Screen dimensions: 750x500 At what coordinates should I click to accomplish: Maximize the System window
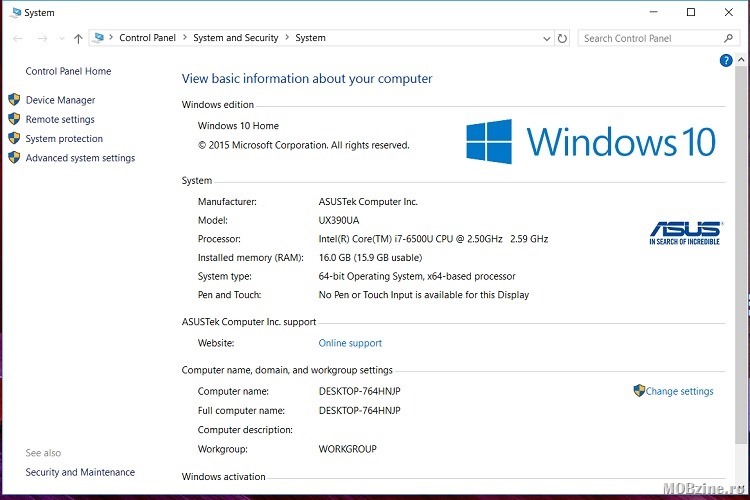click(691, 12)
